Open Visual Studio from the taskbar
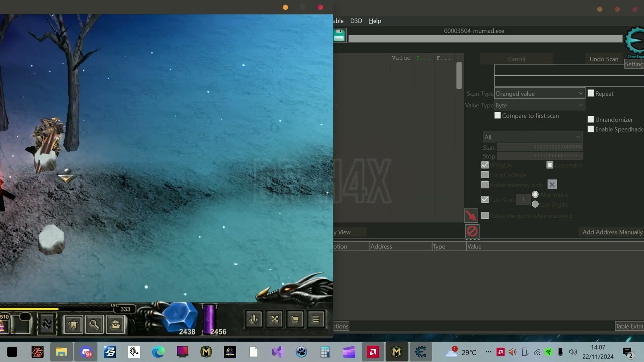The width and height of the screenshot is (644, 362). 277,352
